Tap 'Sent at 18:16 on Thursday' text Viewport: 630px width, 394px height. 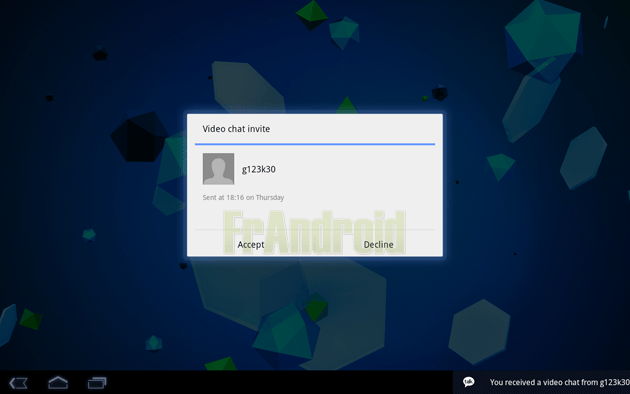click(x=243, y=197)
